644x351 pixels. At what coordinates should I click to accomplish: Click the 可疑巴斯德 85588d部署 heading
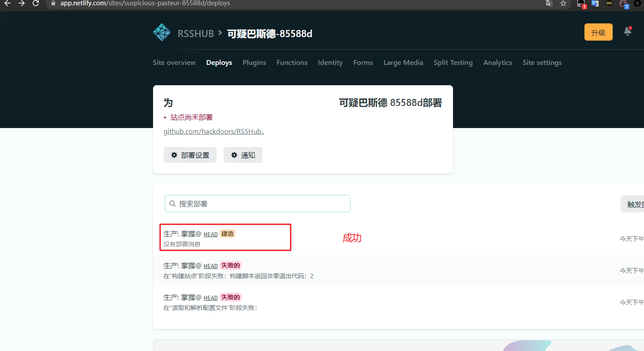(x=390, y=103)
